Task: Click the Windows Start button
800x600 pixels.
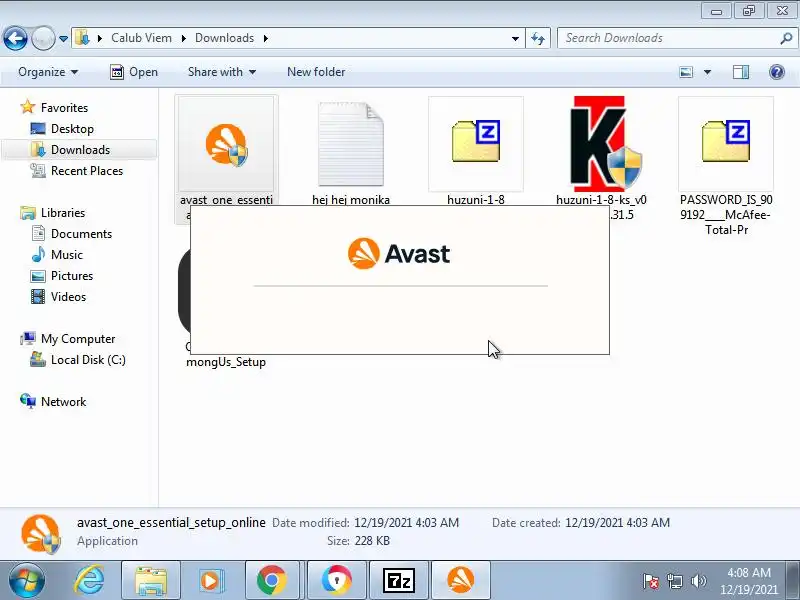Action: coord(26,581)
